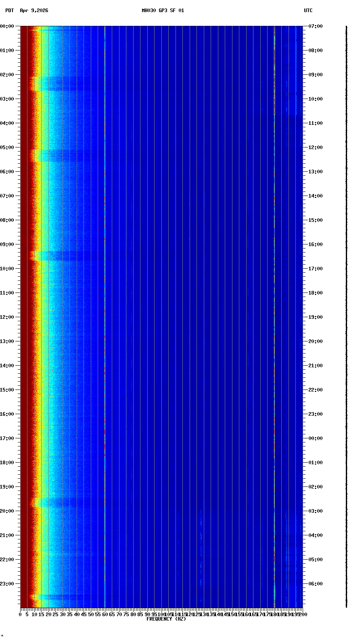Choose 17:00 on the left PDT axis
The height and width of the screenshot is (640, 364).
pos(7,438)
